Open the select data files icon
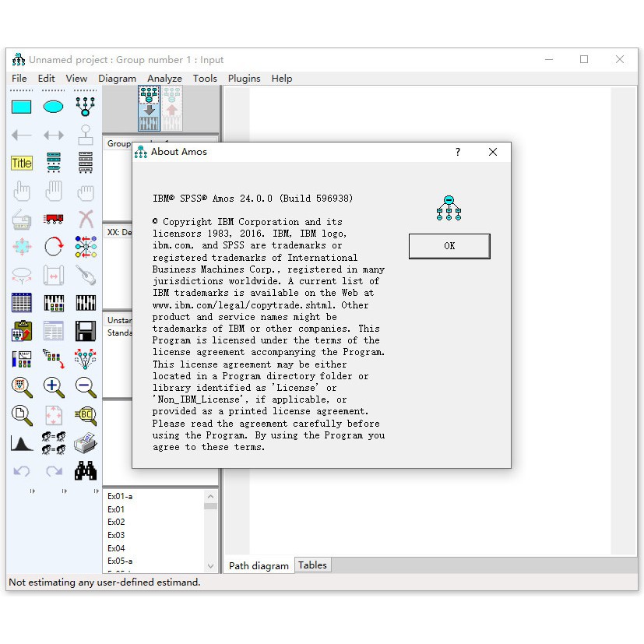 (x=21, y=303)
